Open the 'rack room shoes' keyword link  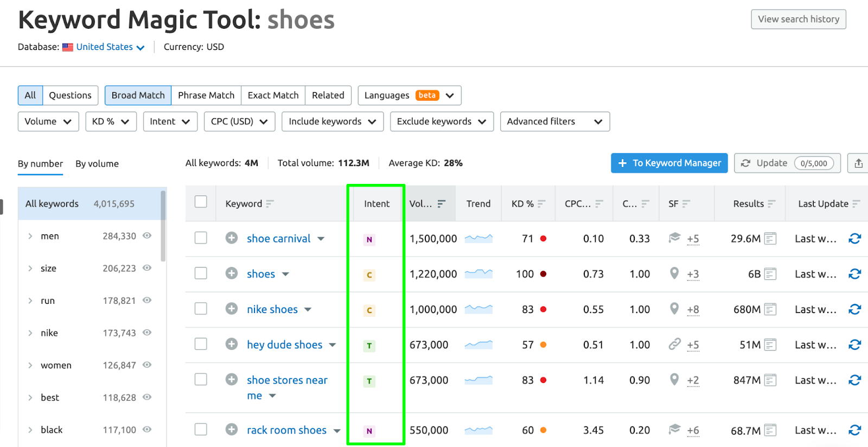point(286,430)
